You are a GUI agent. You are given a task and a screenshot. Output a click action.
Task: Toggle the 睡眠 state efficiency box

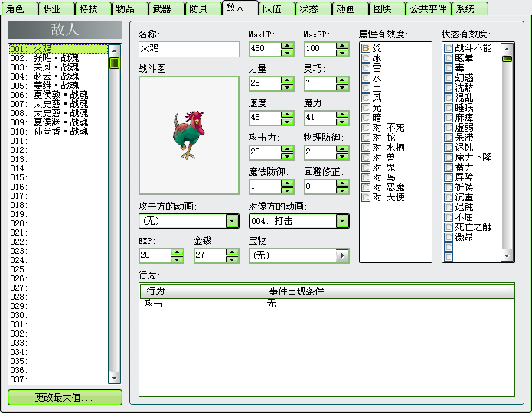point(449,108)
